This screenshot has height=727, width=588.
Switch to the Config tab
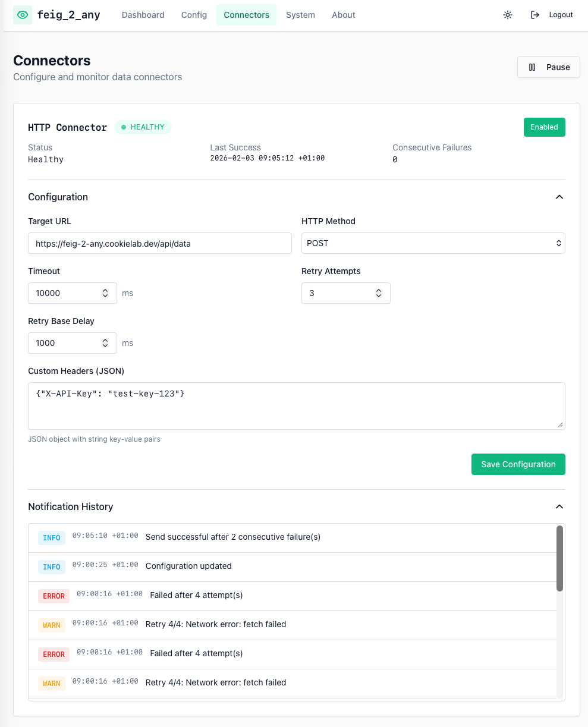(194, 15)
